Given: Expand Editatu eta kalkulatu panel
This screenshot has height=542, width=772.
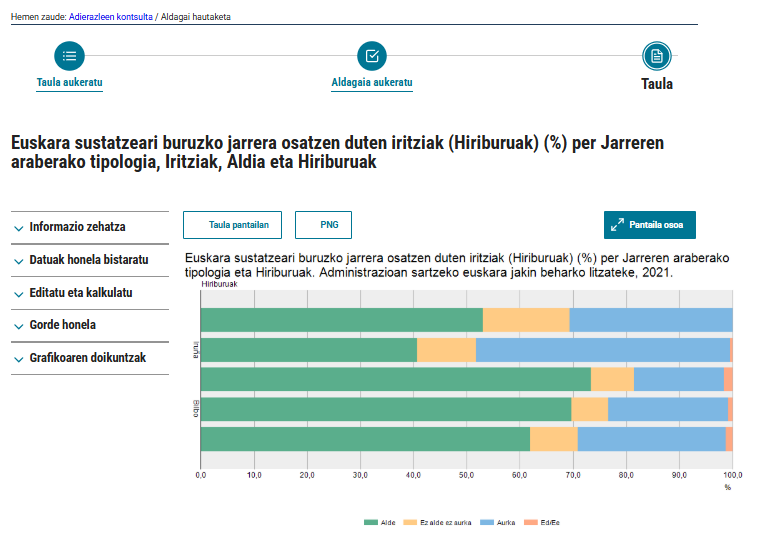Looking at the screenshot, I should click(81, 293).
